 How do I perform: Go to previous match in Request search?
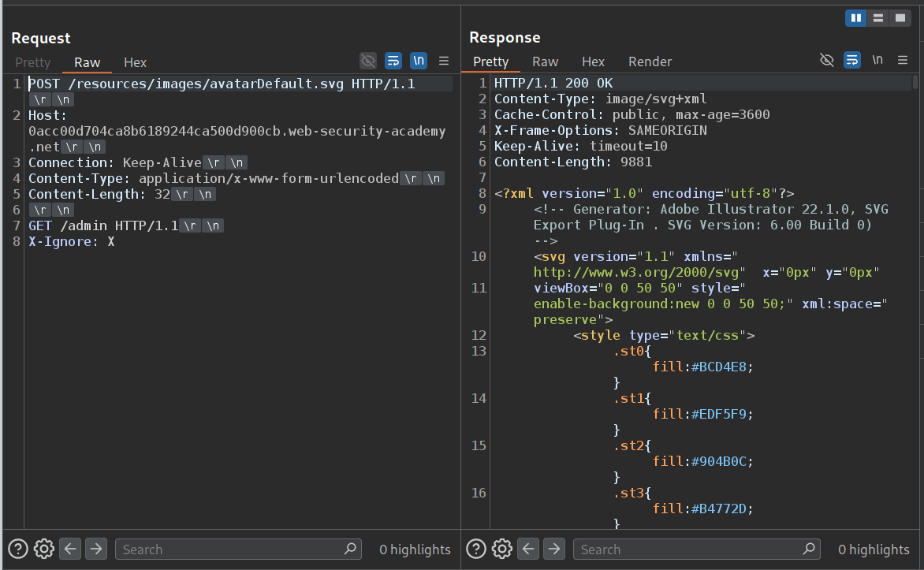pyautogui.click(x=70, y=549)
